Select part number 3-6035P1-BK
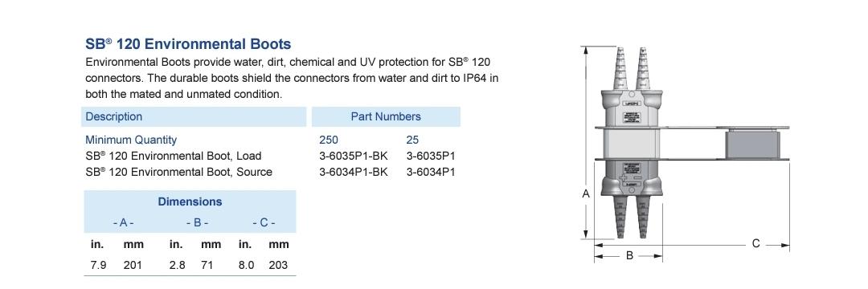 pyautogui.click(x=353, y=156)
